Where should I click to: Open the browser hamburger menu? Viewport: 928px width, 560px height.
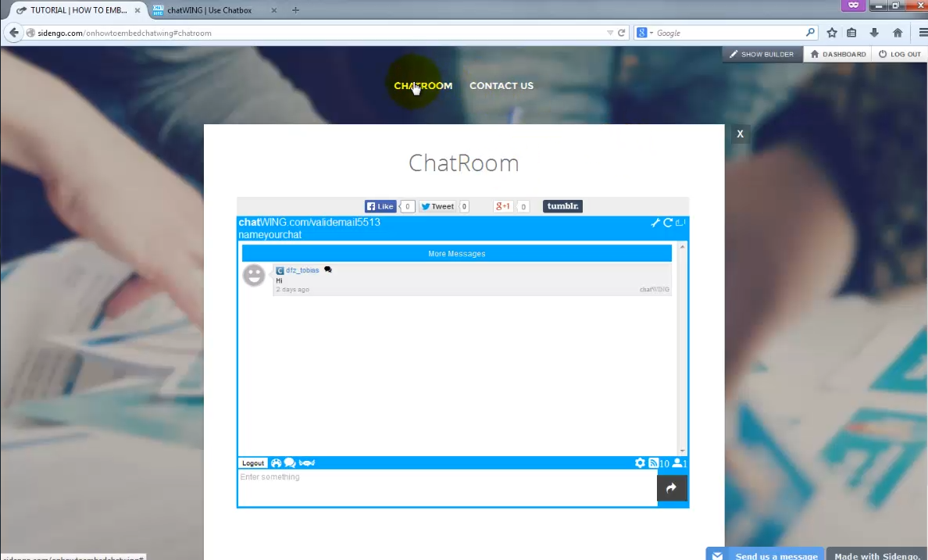coord(923,33)
